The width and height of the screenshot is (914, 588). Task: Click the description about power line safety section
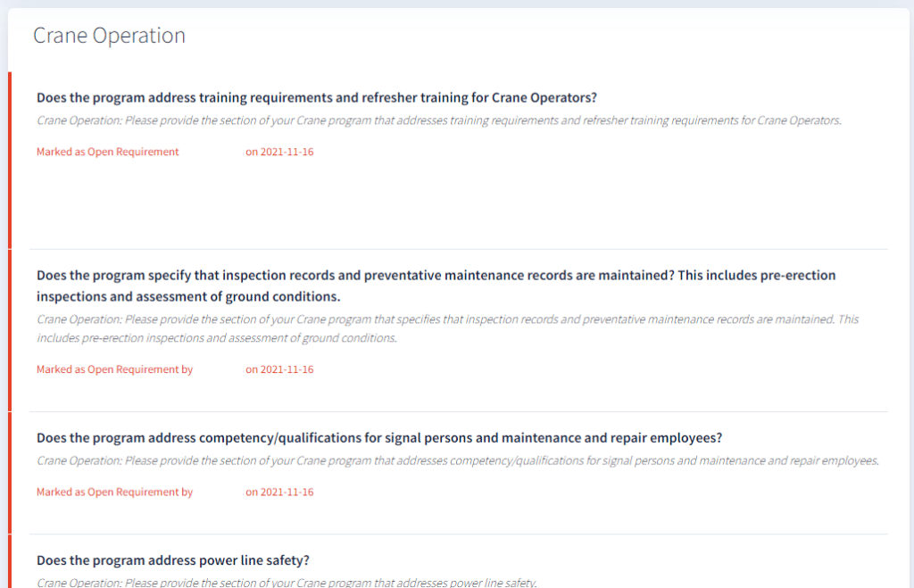(x=287, y=582)
